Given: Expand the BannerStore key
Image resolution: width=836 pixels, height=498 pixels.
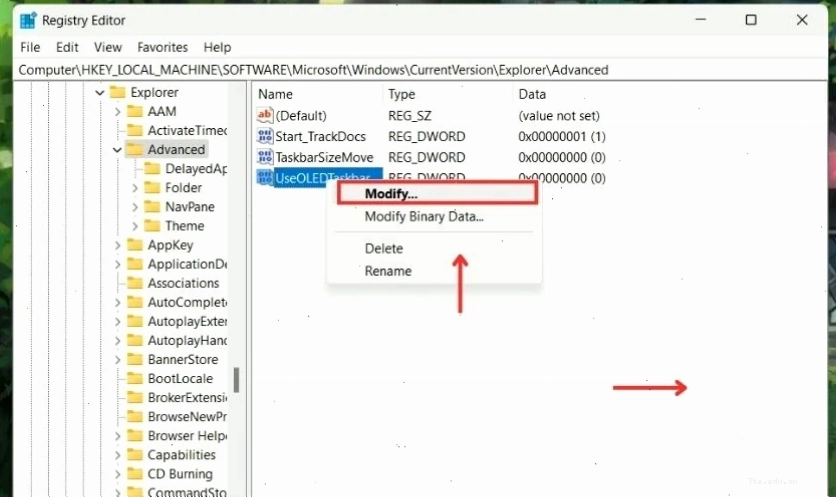Looking at the screenshot, I should [x=117, y=359].
